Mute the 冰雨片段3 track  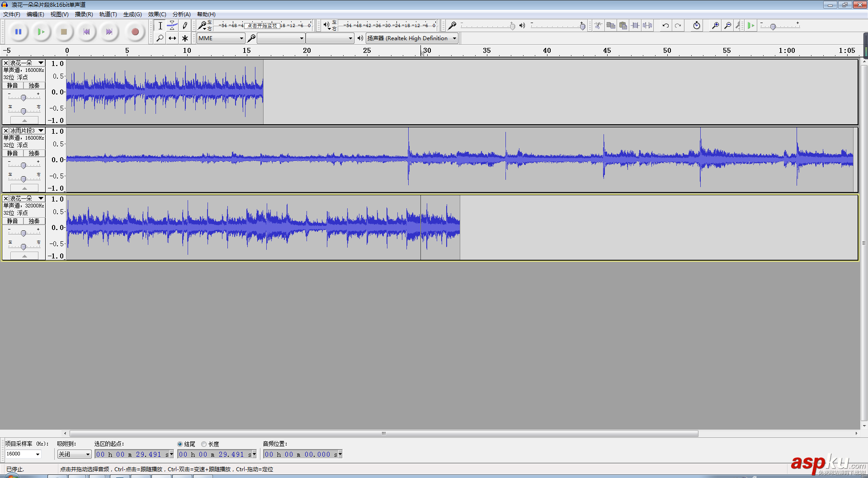point(11,153)
